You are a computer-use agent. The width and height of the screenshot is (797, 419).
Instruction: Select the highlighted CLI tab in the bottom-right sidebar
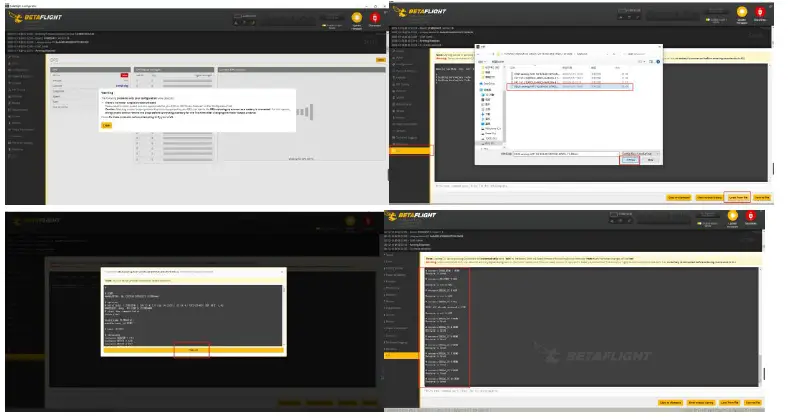(402, 355)
